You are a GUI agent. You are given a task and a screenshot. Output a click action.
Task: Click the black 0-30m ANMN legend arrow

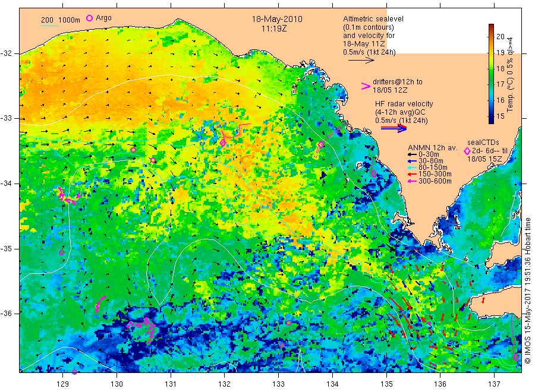click(x=412, y=154)
